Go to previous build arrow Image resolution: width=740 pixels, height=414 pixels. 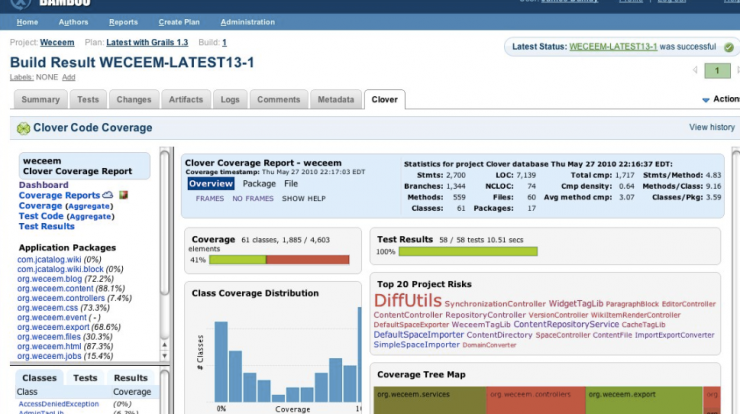695,70
